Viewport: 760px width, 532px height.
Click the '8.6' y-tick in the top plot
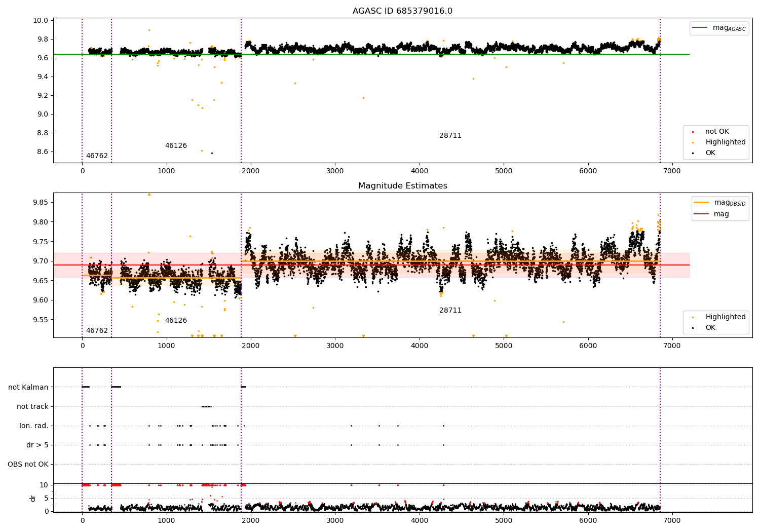(43, 151)
